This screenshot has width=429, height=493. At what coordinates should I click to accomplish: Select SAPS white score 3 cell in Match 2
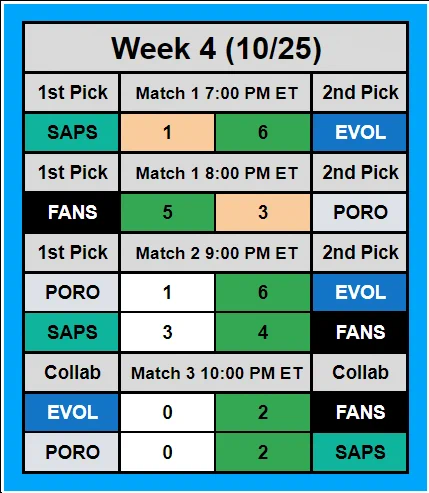[167, 332]
